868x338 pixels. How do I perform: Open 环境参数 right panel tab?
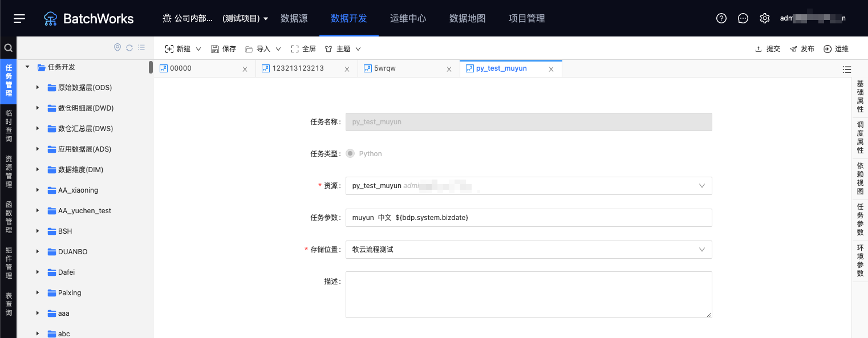click(x=860, y=260)
